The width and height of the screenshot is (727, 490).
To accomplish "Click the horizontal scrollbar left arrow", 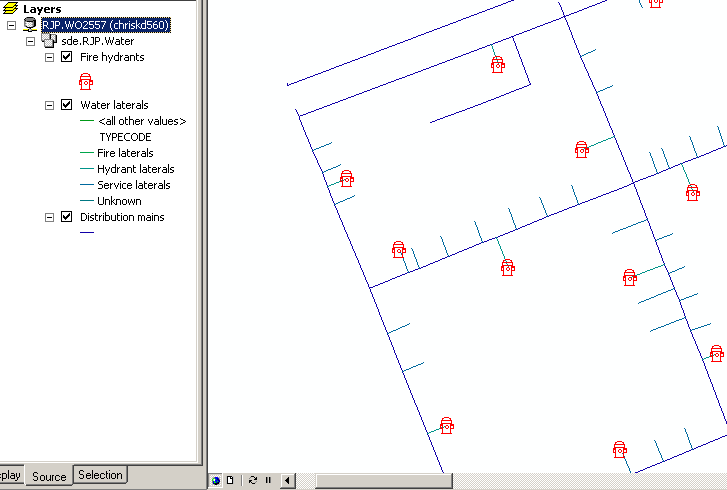I will point(288,481).
